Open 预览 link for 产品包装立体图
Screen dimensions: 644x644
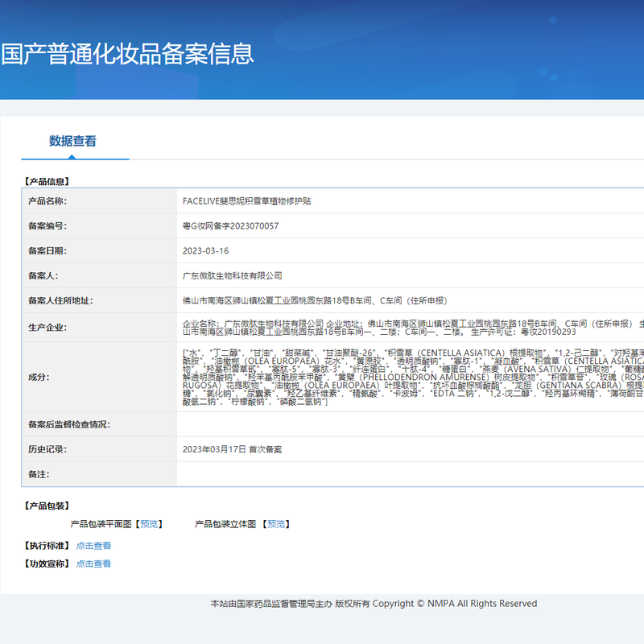[277, 524]
